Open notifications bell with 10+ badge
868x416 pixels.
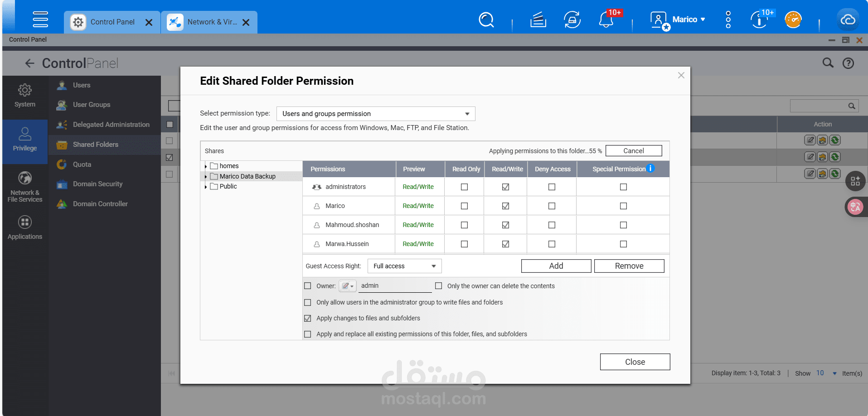coord(606,20)
